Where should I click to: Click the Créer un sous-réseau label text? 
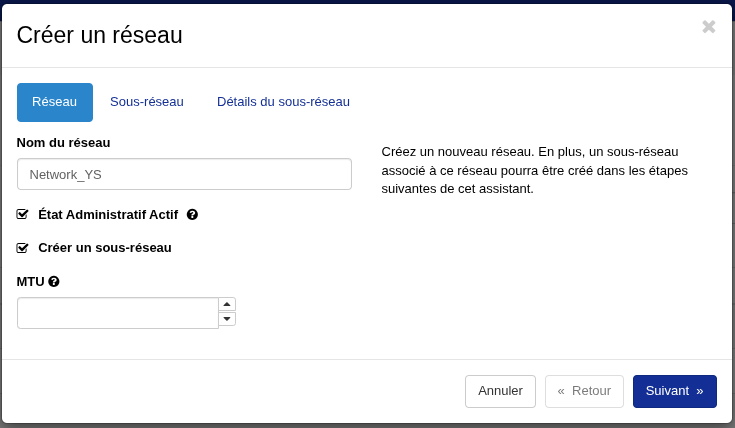pyautogui.click(x=105, y=248)
